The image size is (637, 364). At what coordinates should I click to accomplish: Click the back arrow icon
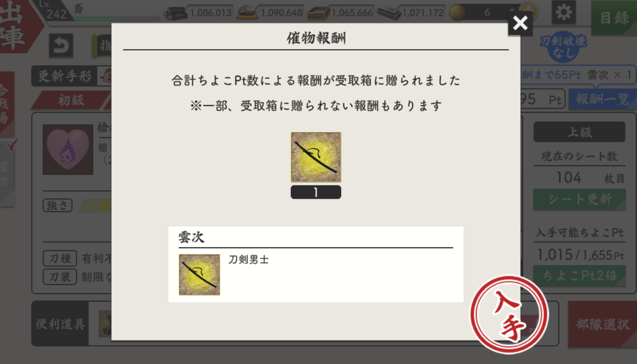click(x=61, y=46)
